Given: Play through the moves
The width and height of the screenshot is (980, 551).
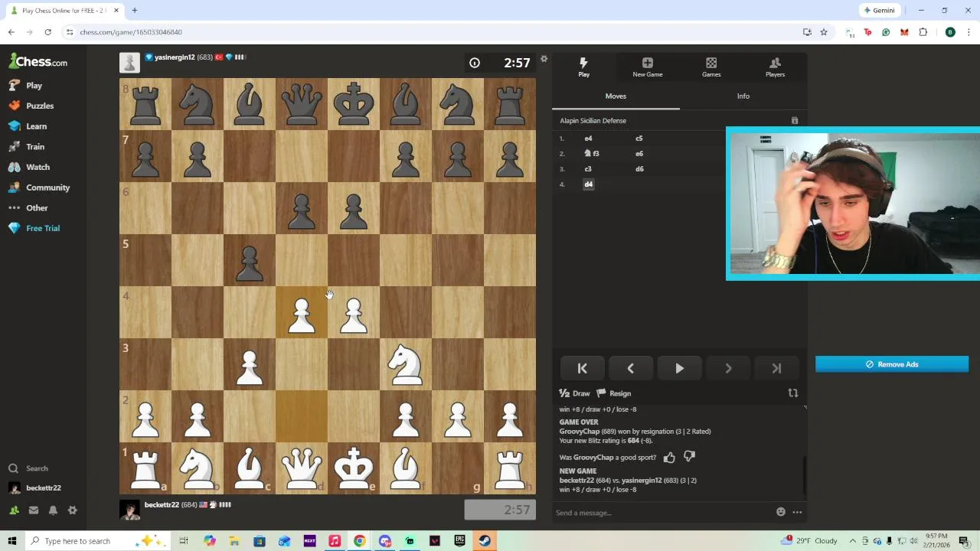Looking at the screenshot, I should [x=680, y=369].
